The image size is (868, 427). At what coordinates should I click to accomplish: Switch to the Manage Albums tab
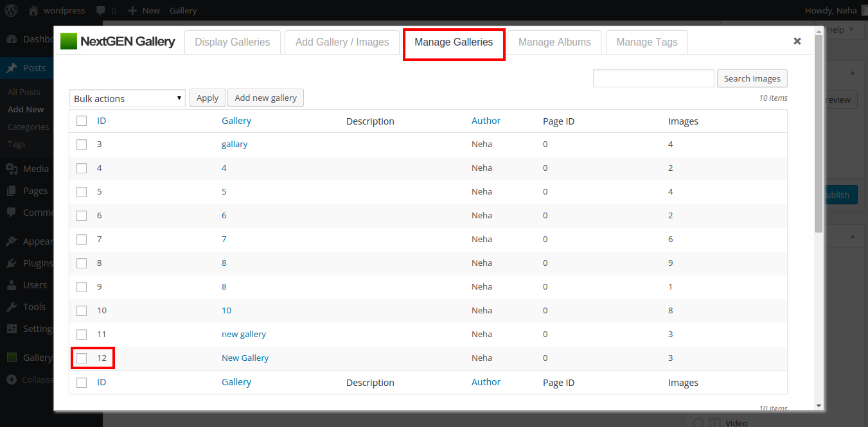pos(554,42)
